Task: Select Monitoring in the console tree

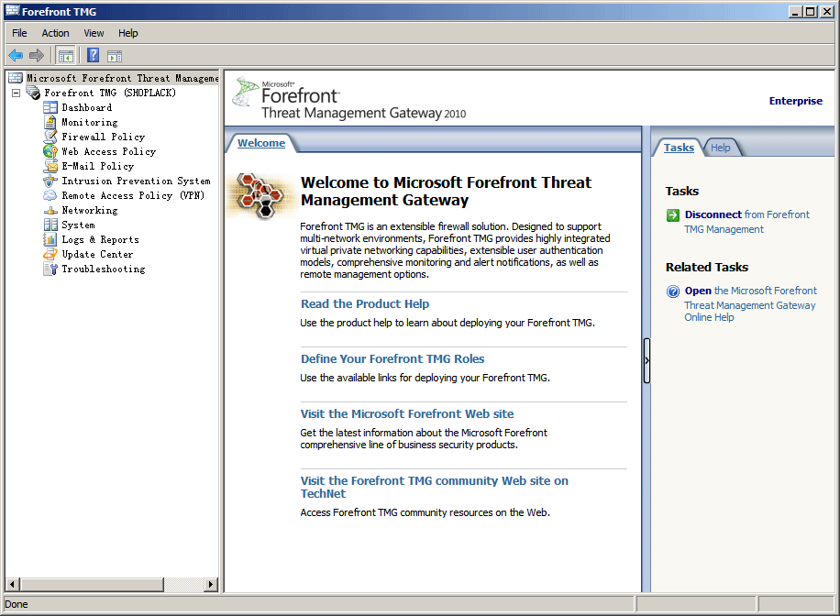Action: (90, 122)
